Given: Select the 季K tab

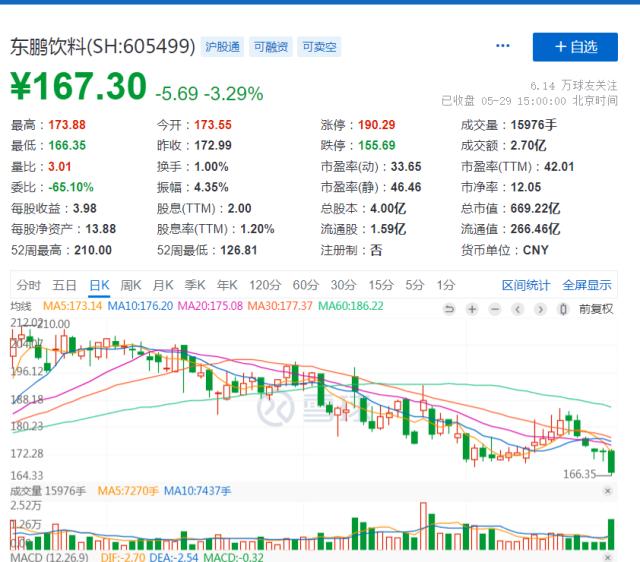Looking at the screenshot, I should coord(195,285).
